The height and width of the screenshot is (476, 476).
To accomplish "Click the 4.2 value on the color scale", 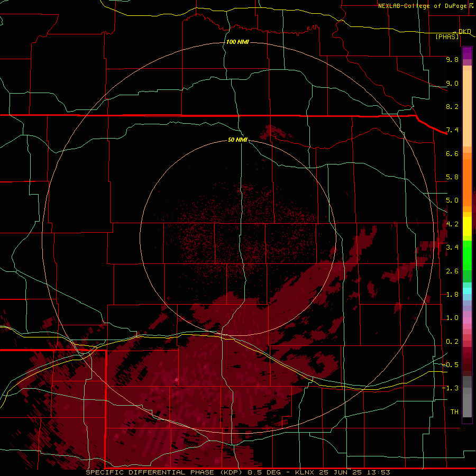I will (452, 224).
